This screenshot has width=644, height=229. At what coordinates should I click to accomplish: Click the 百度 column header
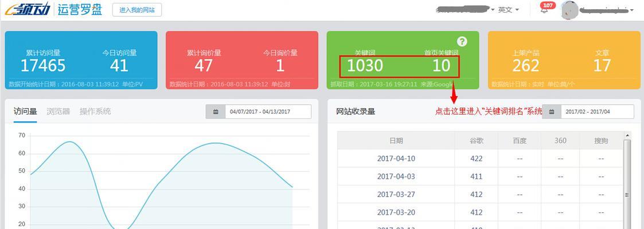(x=520, y=140)
